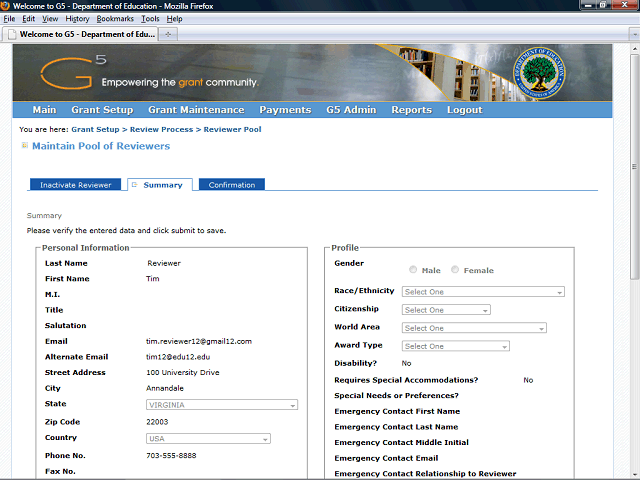
Task: Open the State dropdown showing VIRGINIA
Action: click(222, 405)
